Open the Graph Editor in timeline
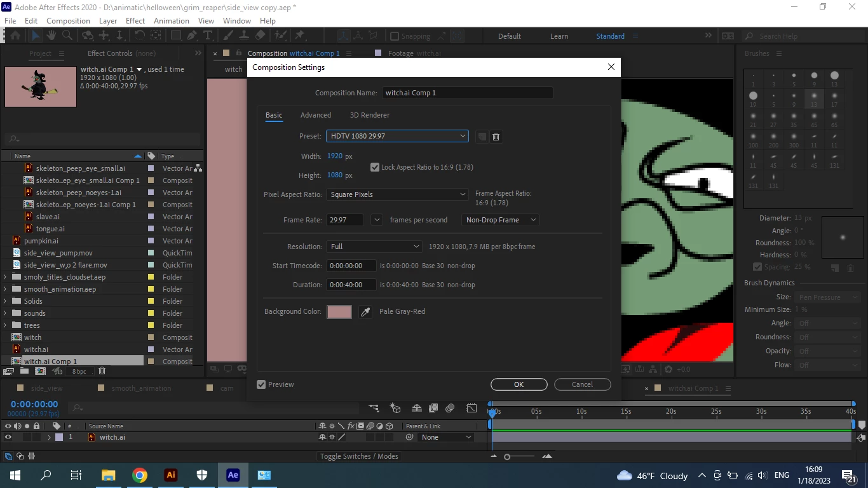This screenshot has width=868, height=488. coord(471,408)
